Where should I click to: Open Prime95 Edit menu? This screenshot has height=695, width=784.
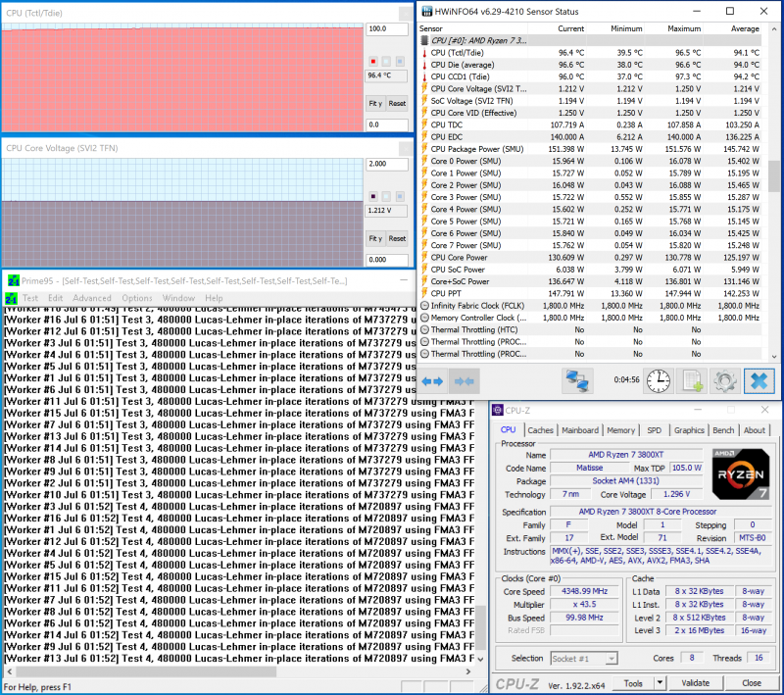(x=55, y=298)
